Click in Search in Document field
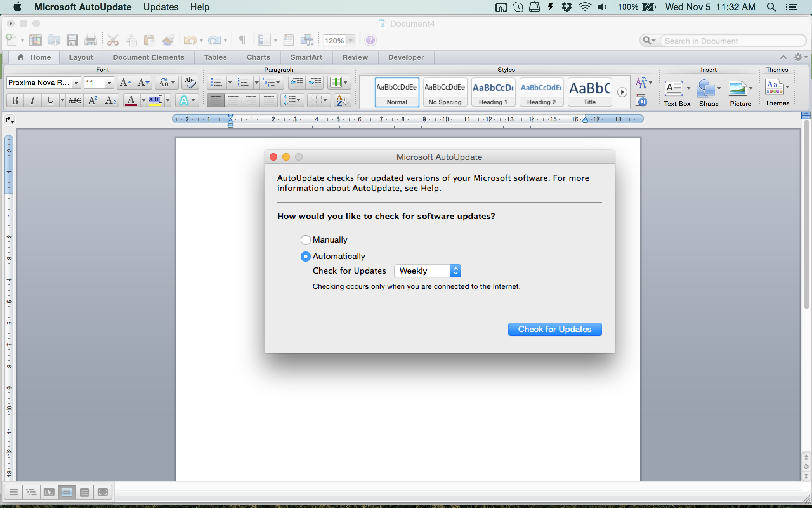Viewport: 812px width, 508px height. pyautogui.click(x=733, y=41)
